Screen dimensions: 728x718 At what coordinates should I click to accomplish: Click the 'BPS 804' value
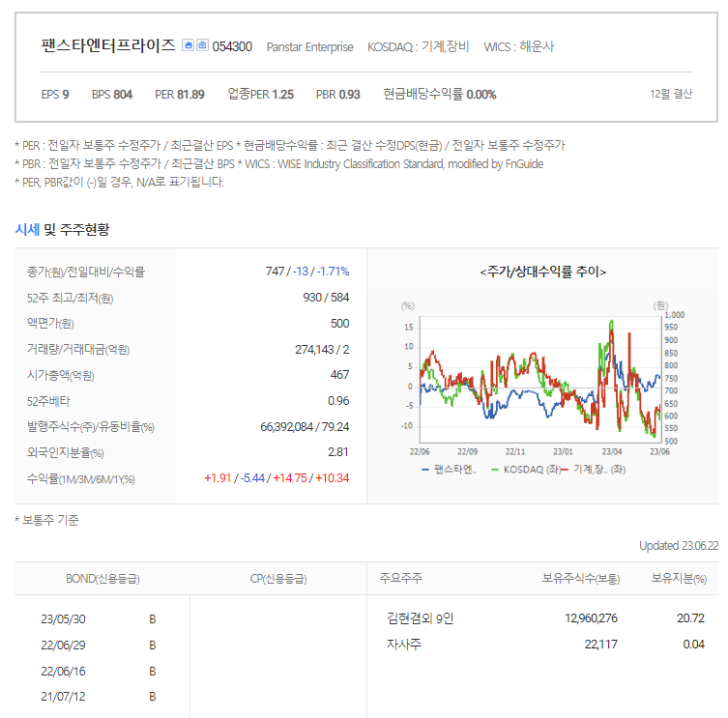pyautogui.click(x=112, y=94)
